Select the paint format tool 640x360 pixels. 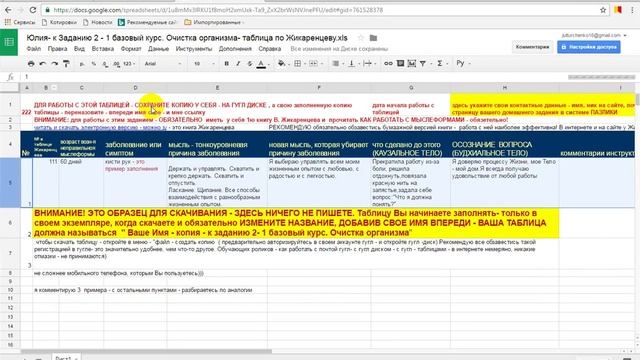66,64
